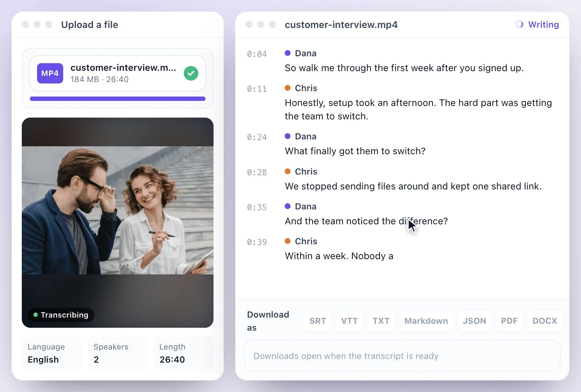The image size is (581, 392).
Task: Select the Dana speaker label at 0:04
Action: (x=301, y=53)
